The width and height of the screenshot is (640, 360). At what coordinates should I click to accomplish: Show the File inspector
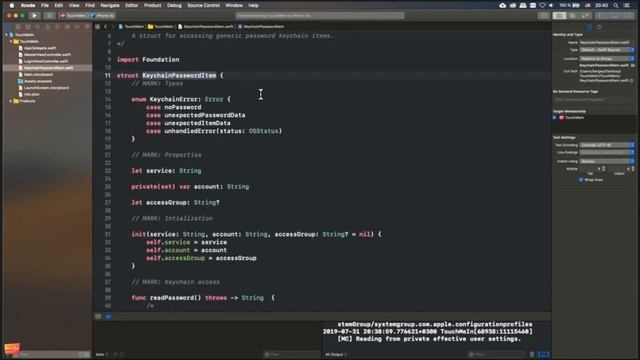tap(589, 27)
